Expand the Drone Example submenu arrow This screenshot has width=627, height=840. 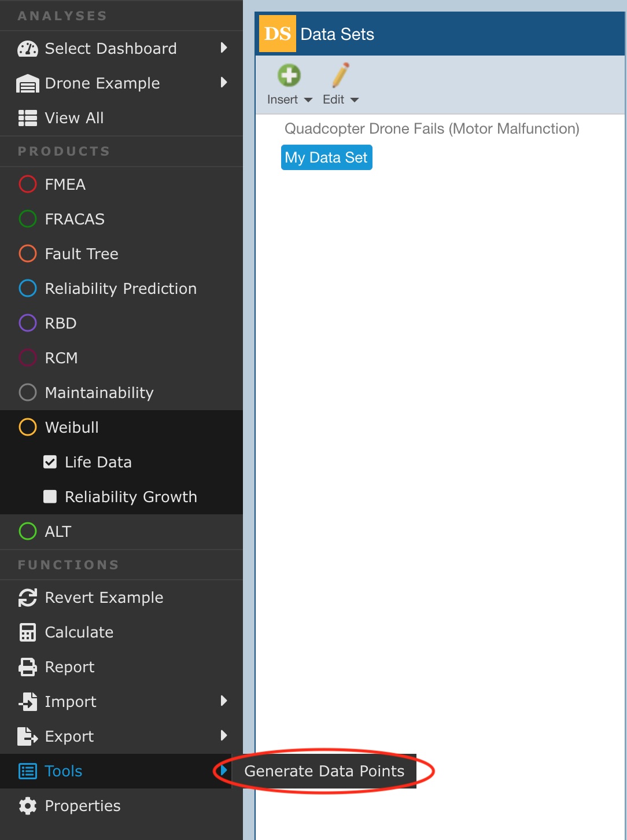click(224, 83)
